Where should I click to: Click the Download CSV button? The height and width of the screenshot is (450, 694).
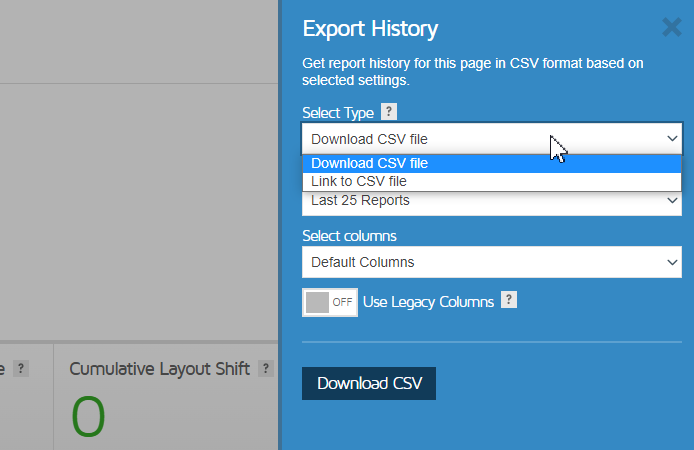(369, 383)
